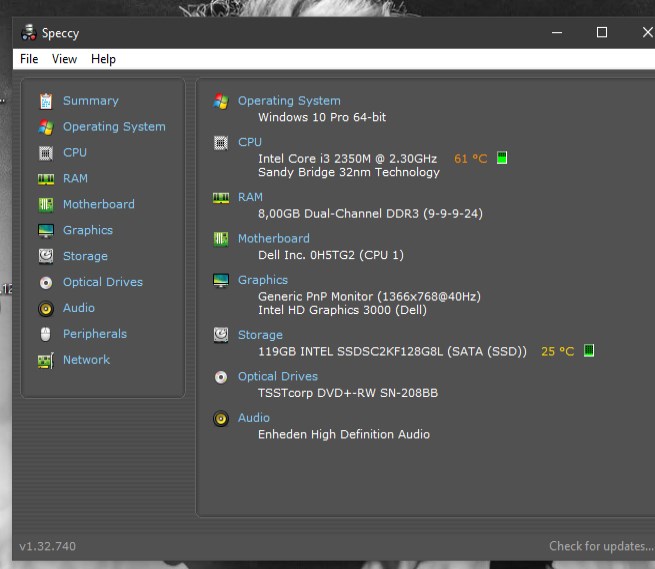The height and width of the screenshot is (569, 655).
Task: Click the Audio speaker icon in sidebar
Action: [x=46, y=309]
